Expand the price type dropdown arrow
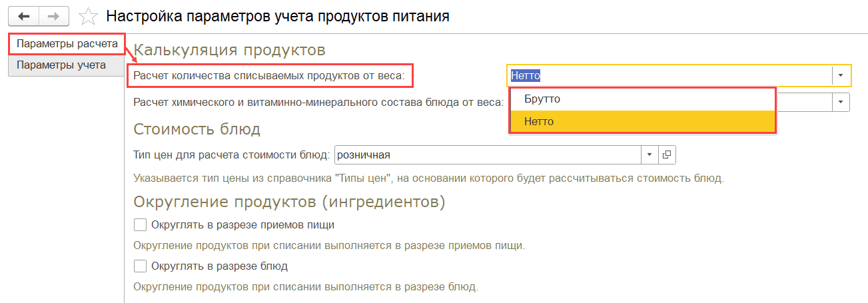 (x=650, y=154)
